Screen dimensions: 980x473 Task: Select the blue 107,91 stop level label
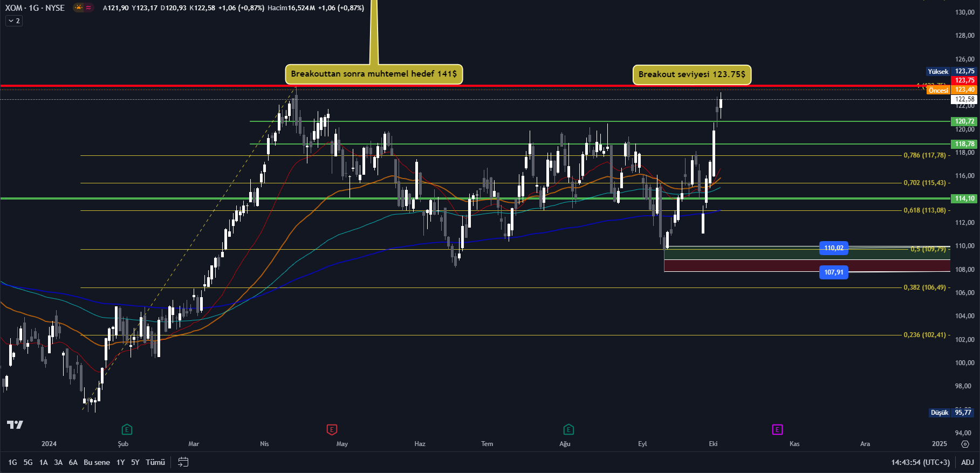834,272
